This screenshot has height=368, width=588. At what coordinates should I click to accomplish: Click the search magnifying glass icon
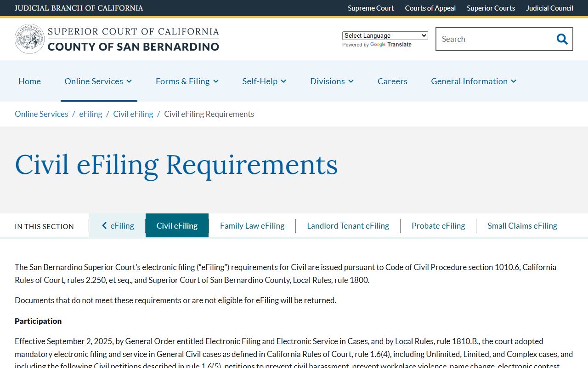[562, 39]
